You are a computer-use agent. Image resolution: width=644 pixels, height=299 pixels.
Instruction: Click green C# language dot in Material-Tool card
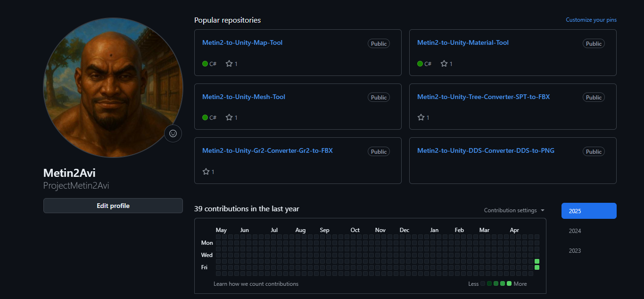[420, 64]
